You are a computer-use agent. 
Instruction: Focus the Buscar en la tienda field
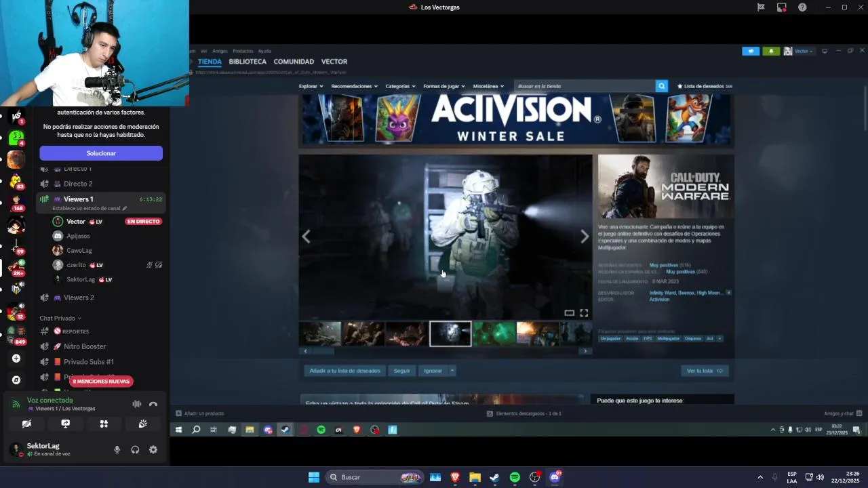[585, 86]
